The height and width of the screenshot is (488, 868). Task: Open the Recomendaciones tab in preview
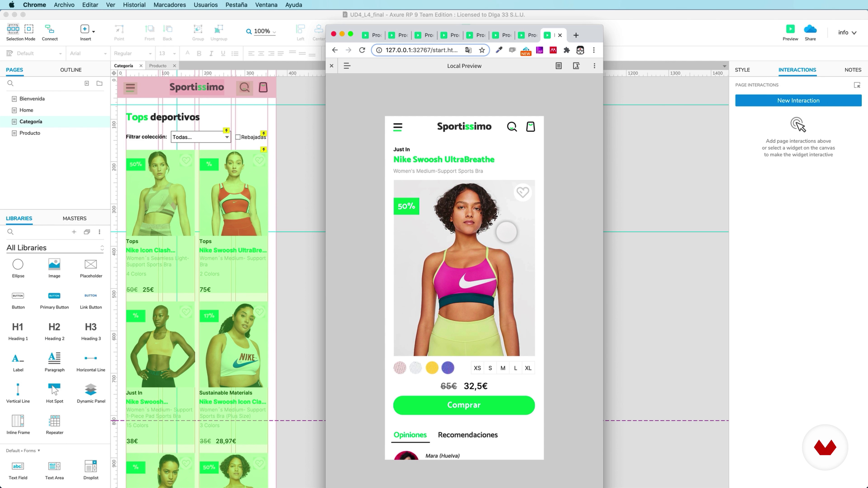468,435
